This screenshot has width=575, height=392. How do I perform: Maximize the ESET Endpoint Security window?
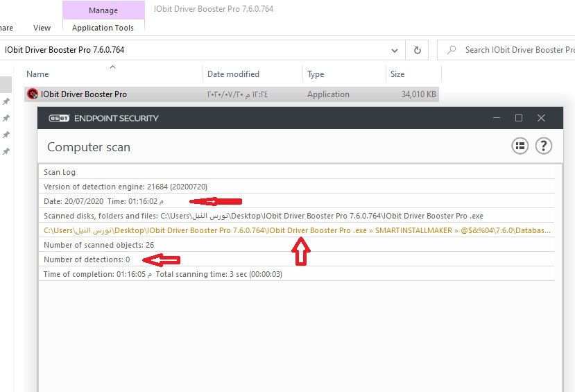point(518,118)
